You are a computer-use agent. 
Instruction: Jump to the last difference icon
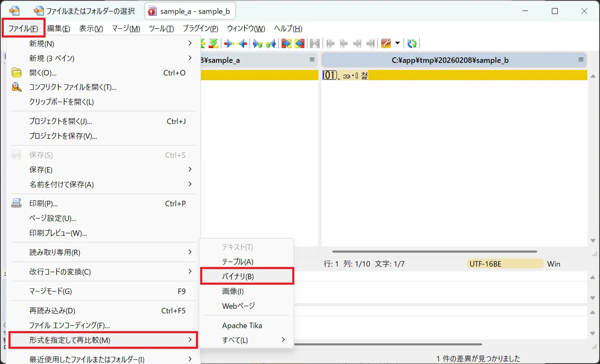pyautogui.click(x=214, y=43)
